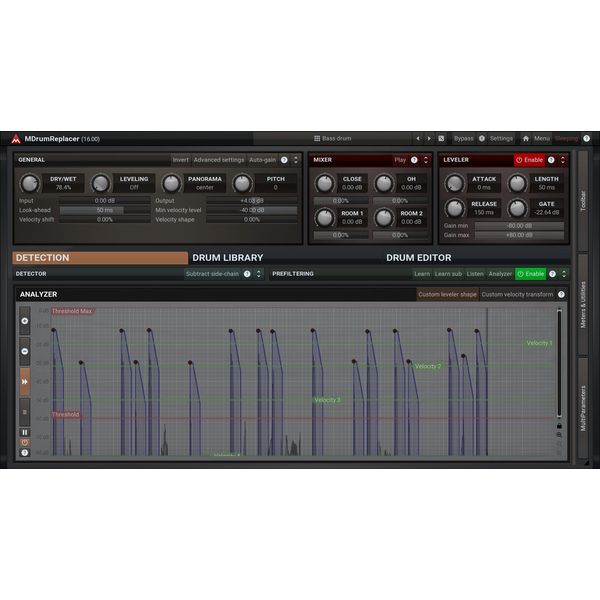Viewport: 600px width, 600px height.
Task: Toggle Play in the Mixer panel
Action: [400, 160]
